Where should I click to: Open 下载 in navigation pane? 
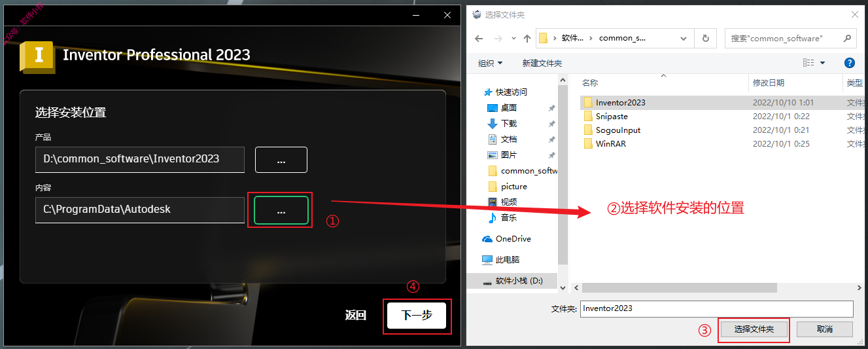509,123
